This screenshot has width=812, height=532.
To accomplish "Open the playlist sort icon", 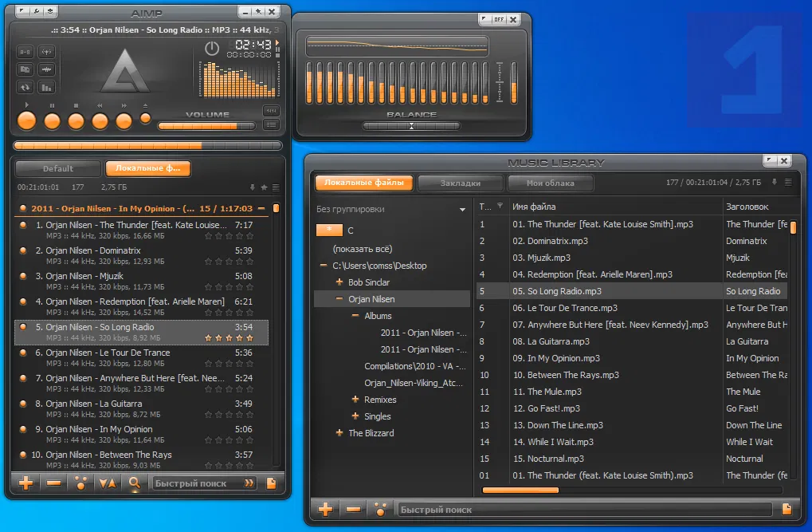I will tap(108, 483).
